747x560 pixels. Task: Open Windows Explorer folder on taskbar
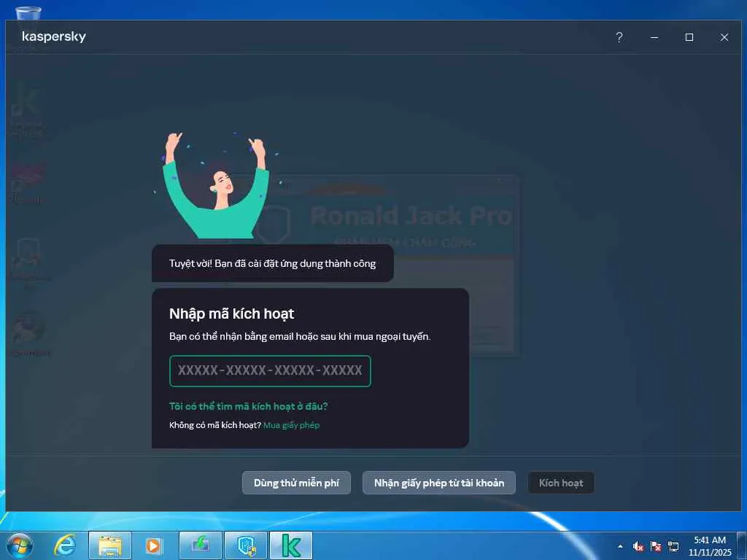coord(110,545)
